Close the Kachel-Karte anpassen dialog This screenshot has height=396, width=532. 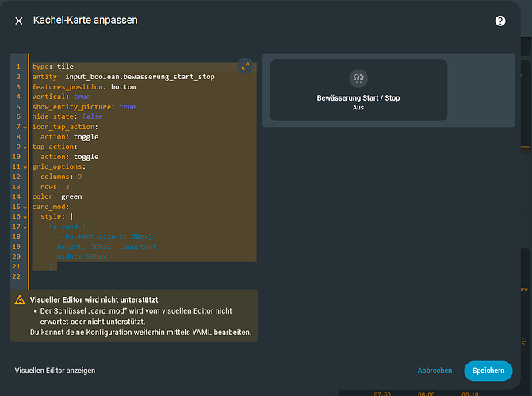click(19, 21)
